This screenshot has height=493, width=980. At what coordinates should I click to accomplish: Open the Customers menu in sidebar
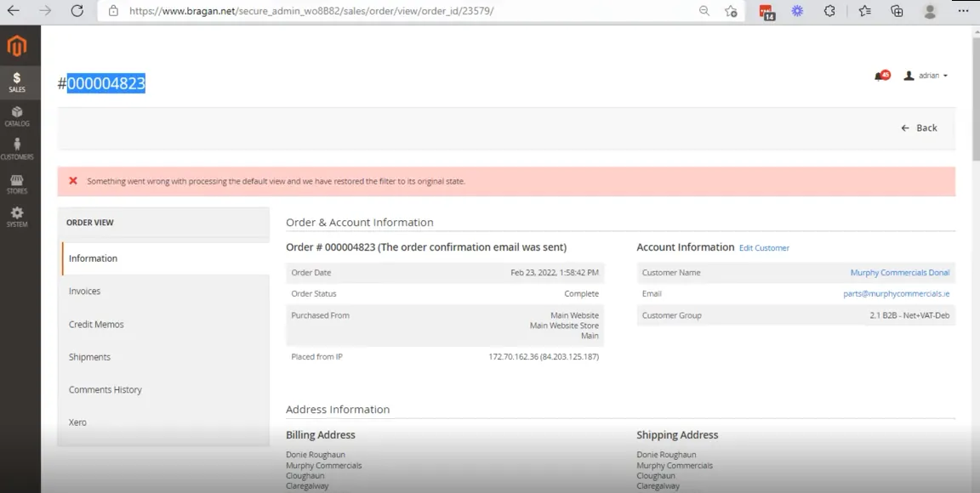[17, 150]
